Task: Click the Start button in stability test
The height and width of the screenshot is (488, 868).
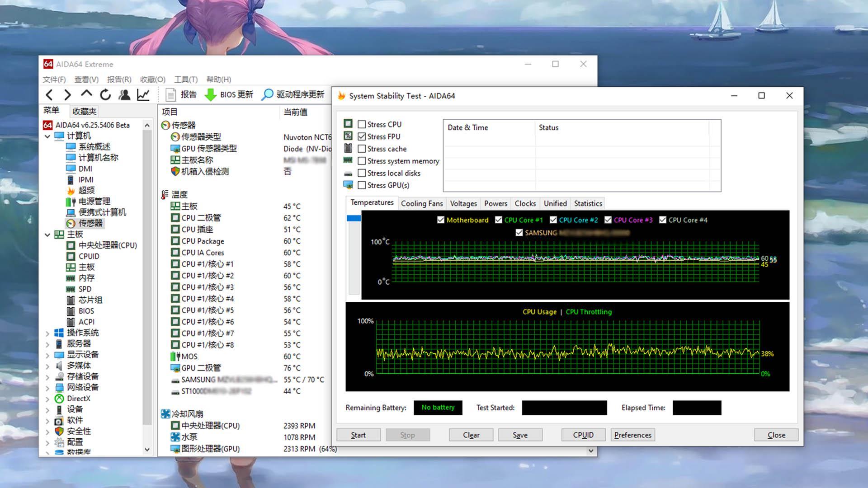Action: click(359, 435)
